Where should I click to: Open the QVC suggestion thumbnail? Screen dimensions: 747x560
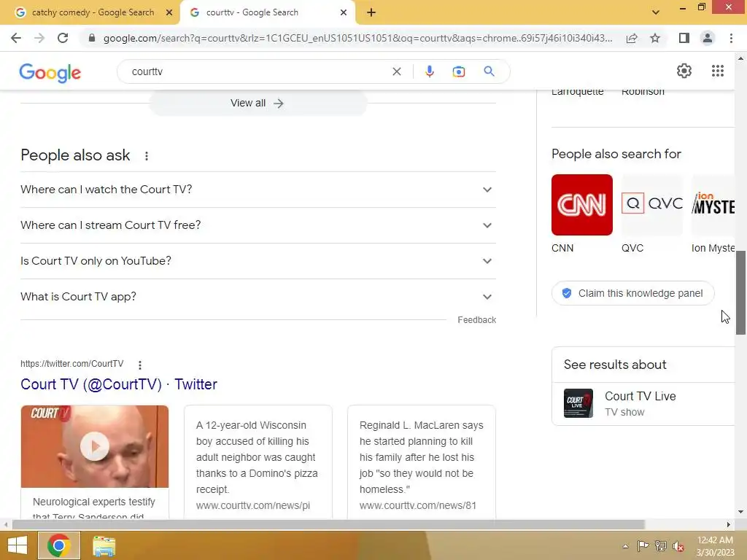pos(651,205)
